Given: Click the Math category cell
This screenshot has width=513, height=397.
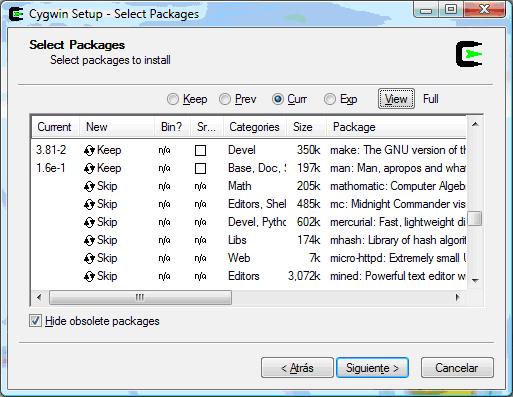Looking at the screenshot, I should [240, 186].
